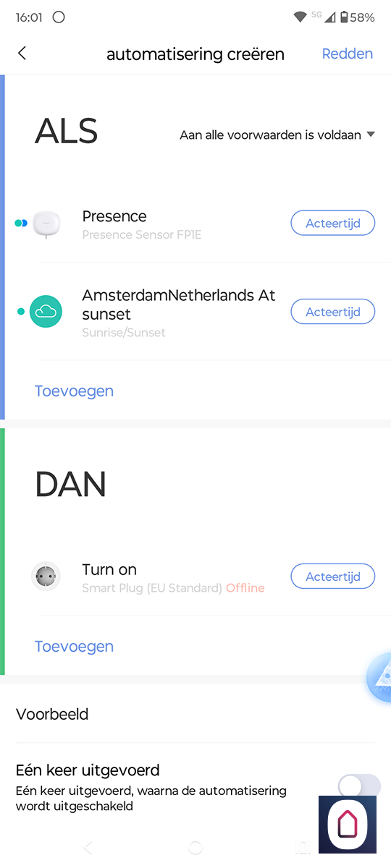Tap the Wi-Fi signal icon in status bar
This screenshot has width=391, height=868.
tap(300, 17)
